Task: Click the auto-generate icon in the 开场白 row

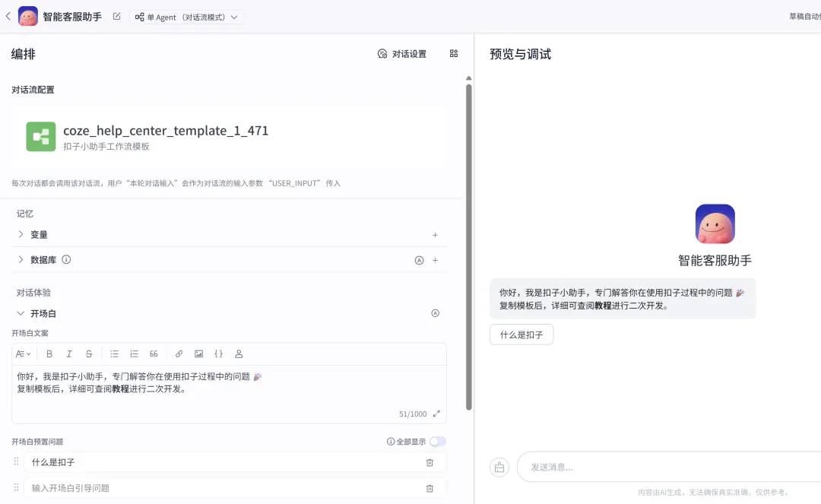Action: 435,313
